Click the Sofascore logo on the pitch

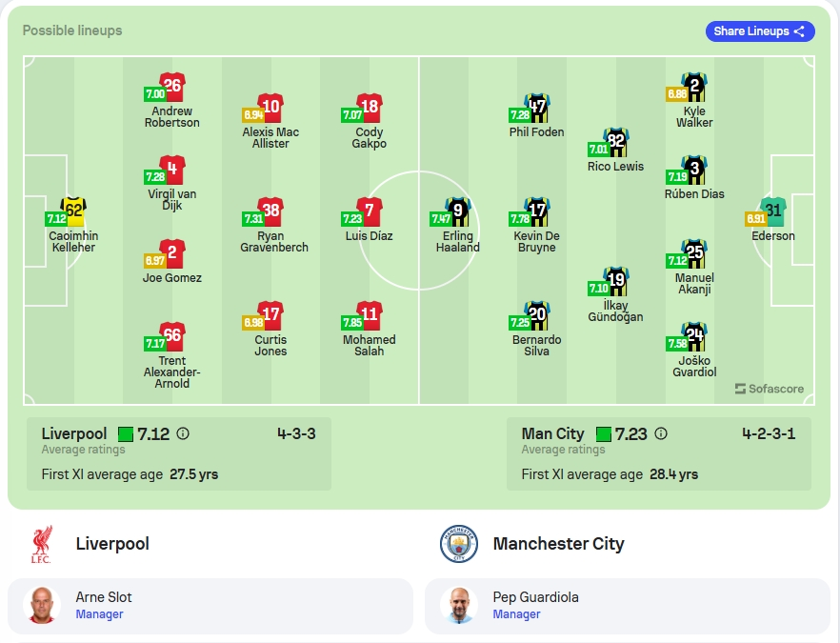770,389
